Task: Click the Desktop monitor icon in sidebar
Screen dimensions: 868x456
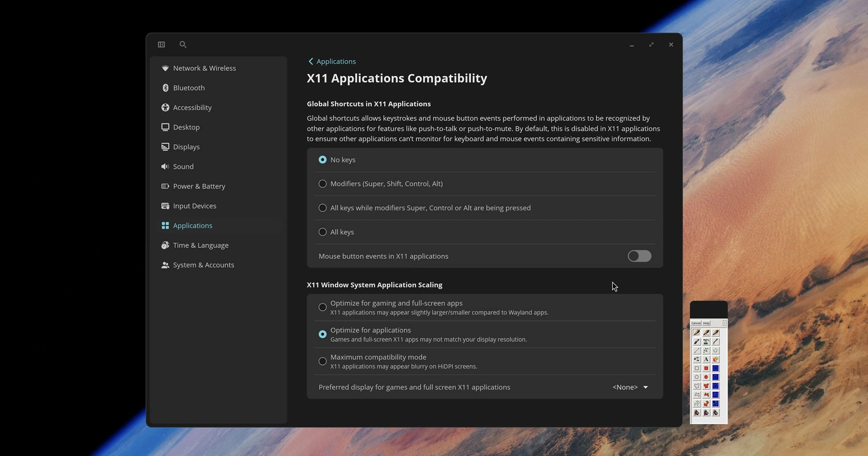Action: tap(165, 127)
